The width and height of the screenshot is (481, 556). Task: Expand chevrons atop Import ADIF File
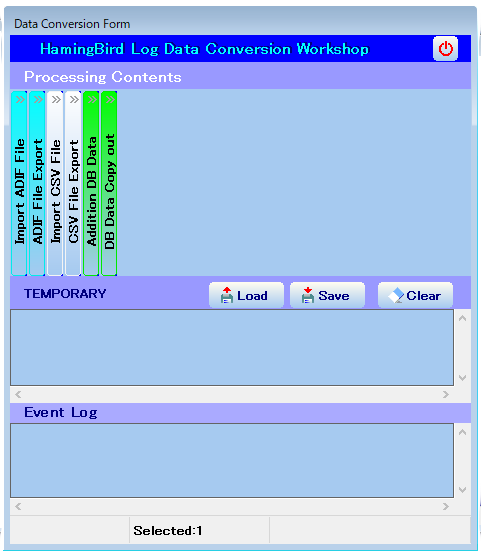[20, 99]
